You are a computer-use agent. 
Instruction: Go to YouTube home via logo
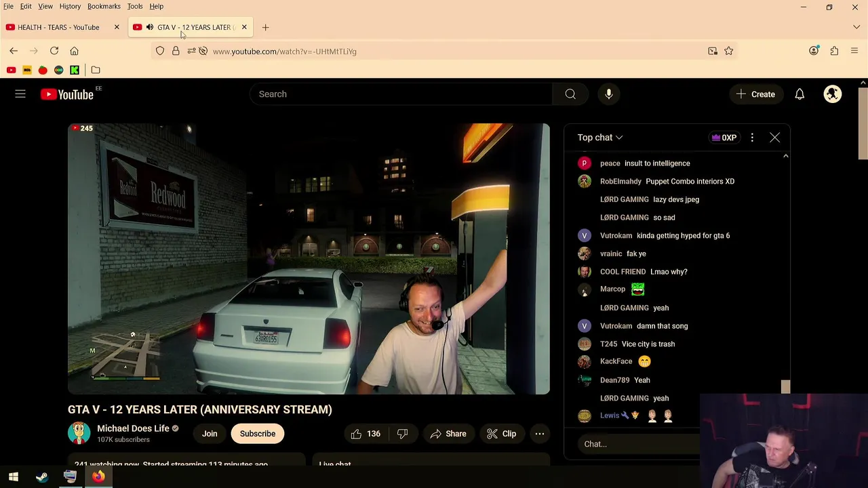pyautogui.click(x=66, y=95)
